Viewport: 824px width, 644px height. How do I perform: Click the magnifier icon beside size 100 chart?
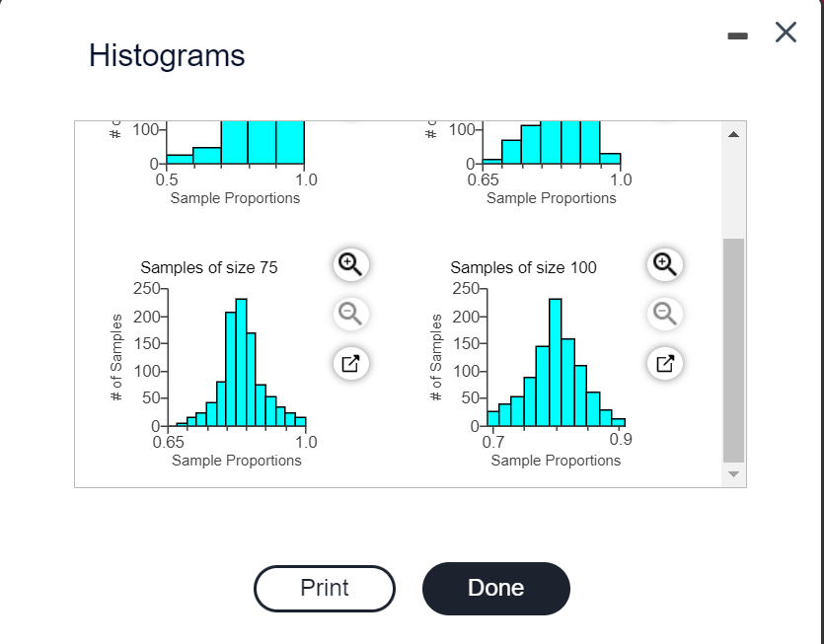pos(663,264)
